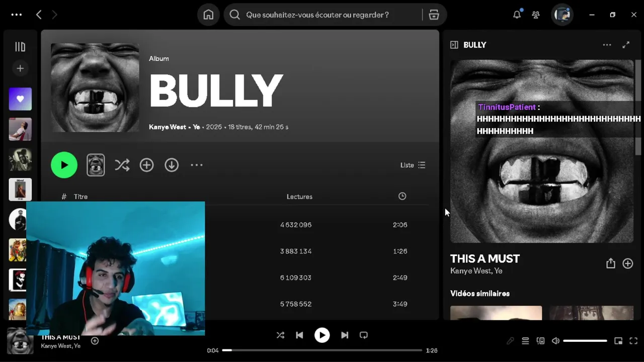Focus the search field 'Que souhaitez-vous écouter ou regarder ?'
Viewport: 644px width, 362px height.
coord(317,15)
